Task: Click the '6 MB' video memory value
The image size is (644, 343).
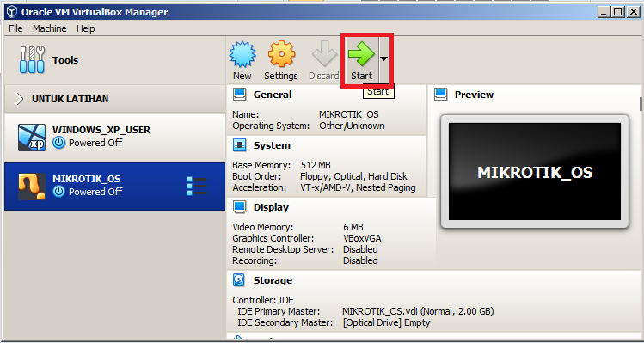Action: click(353, 227)
